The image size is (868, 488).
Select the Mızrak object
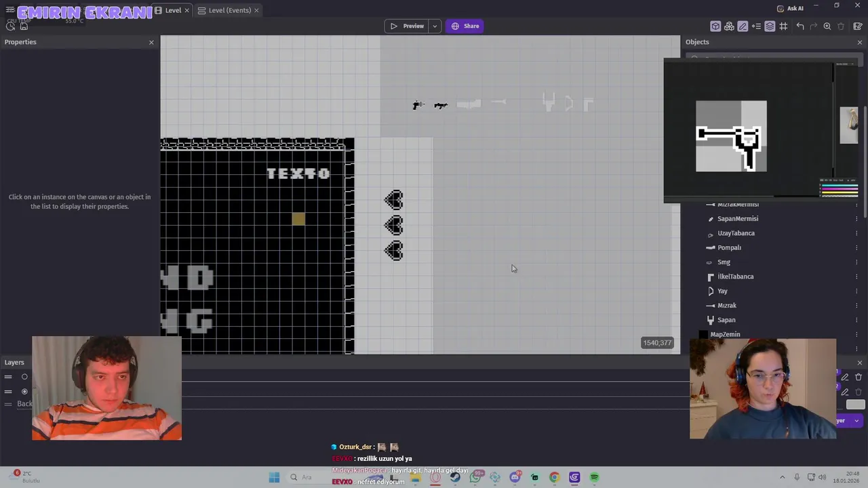coord(726,305)
